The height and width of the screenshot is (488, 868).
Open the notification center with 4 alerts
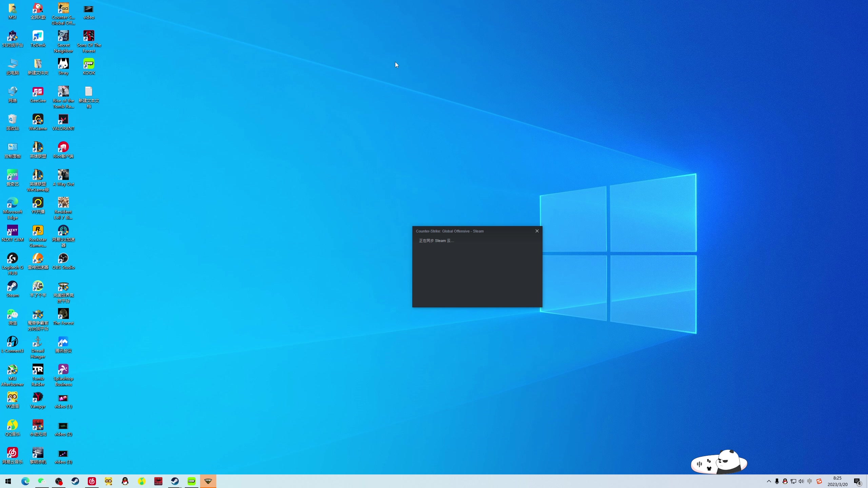coord(857,481)
